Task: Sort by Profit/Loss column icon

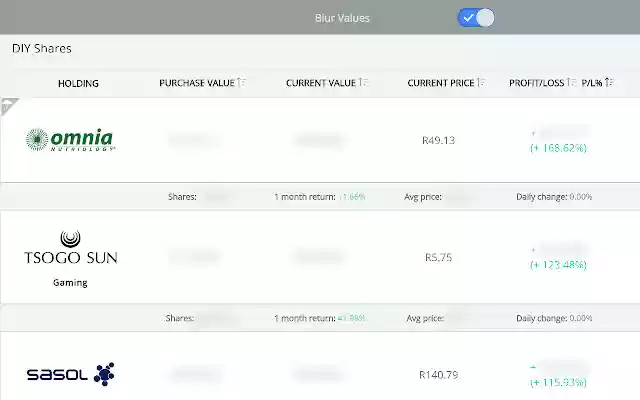Action: pos(571,83)
